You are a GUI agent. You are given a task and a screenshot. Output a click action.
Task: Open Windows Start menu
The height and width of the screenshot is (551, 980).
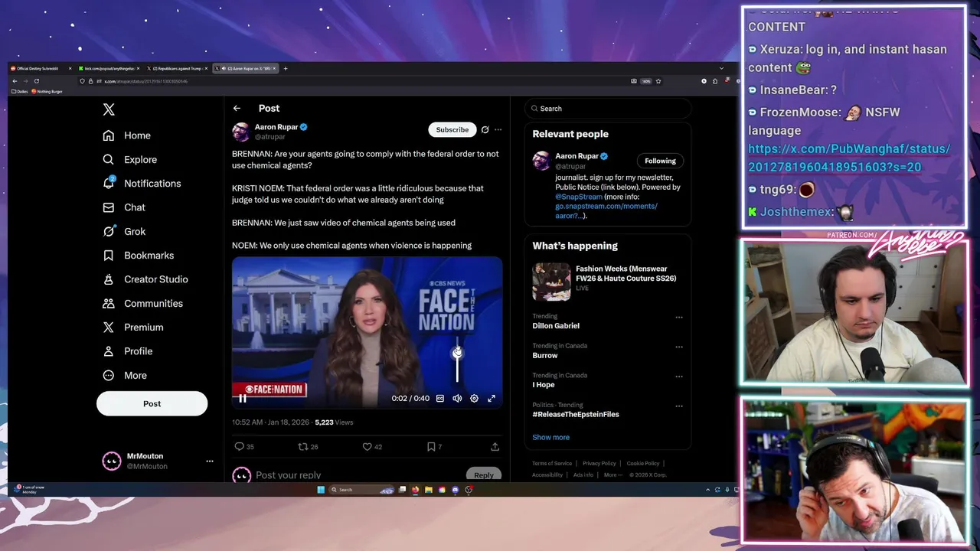[321, 490]
